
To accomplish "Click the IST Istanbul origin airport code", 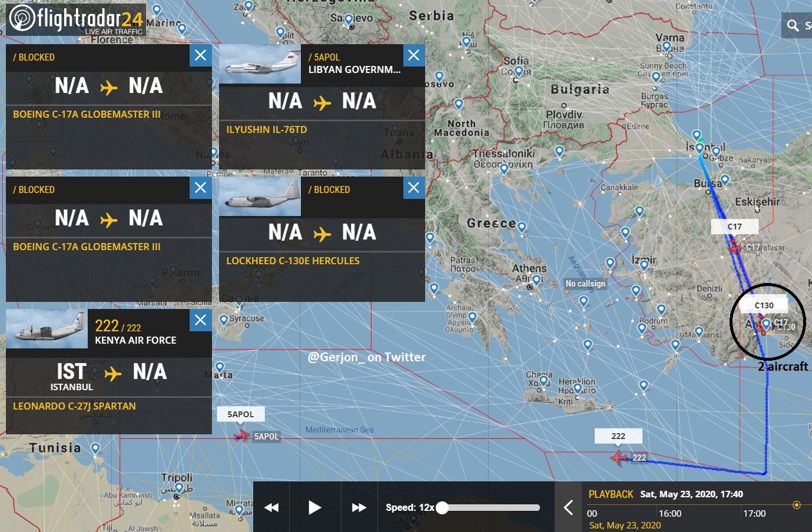I will point(71,372).
